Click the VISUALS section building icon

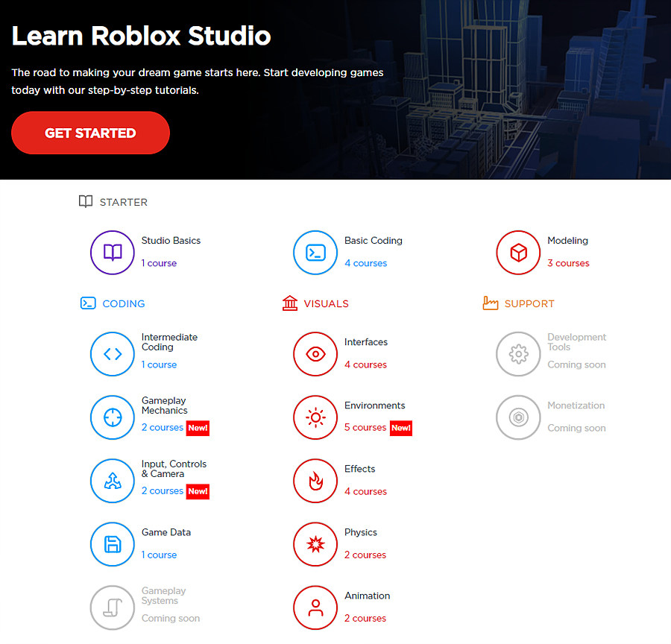290,303
